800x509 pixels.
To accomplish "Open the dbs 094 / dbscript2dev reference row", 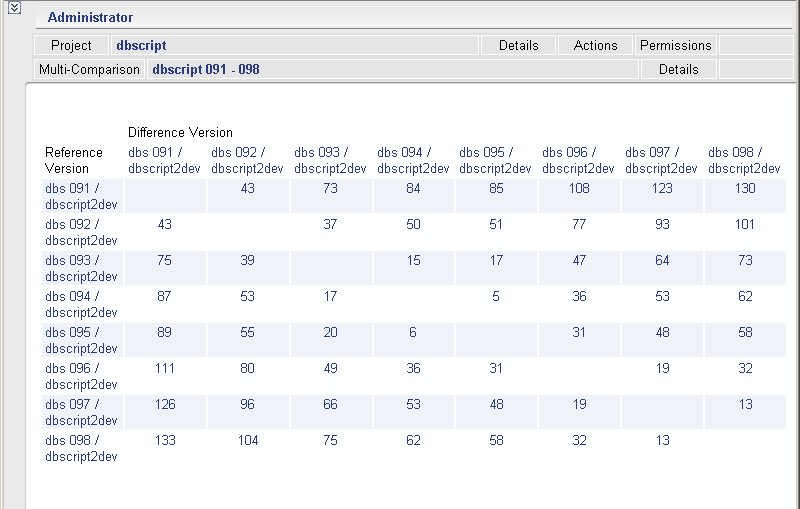I will (81, 304).
